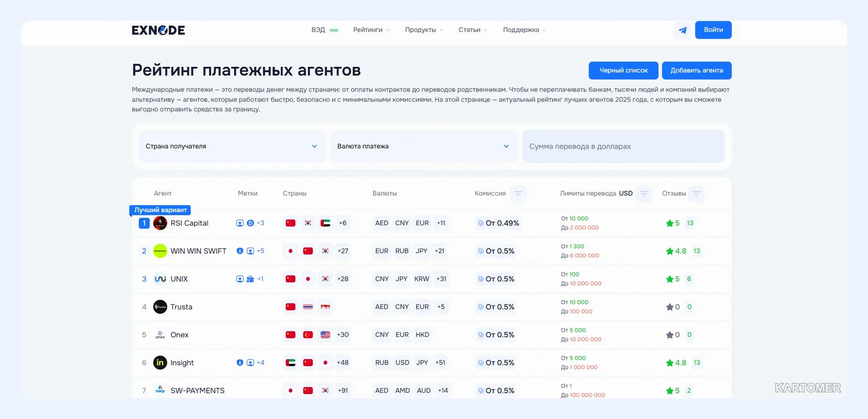Show +48 more countries for Insight
The image size is (868, 419).
pos(343,363)
